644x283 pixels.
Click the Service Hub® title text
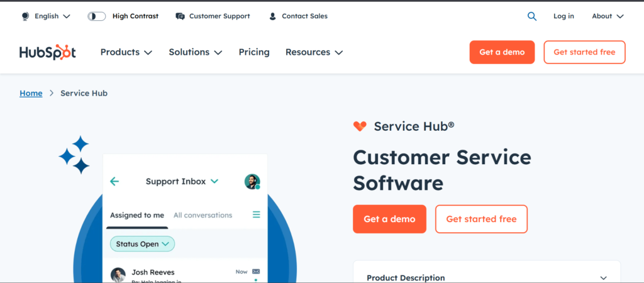click(414, 126)
